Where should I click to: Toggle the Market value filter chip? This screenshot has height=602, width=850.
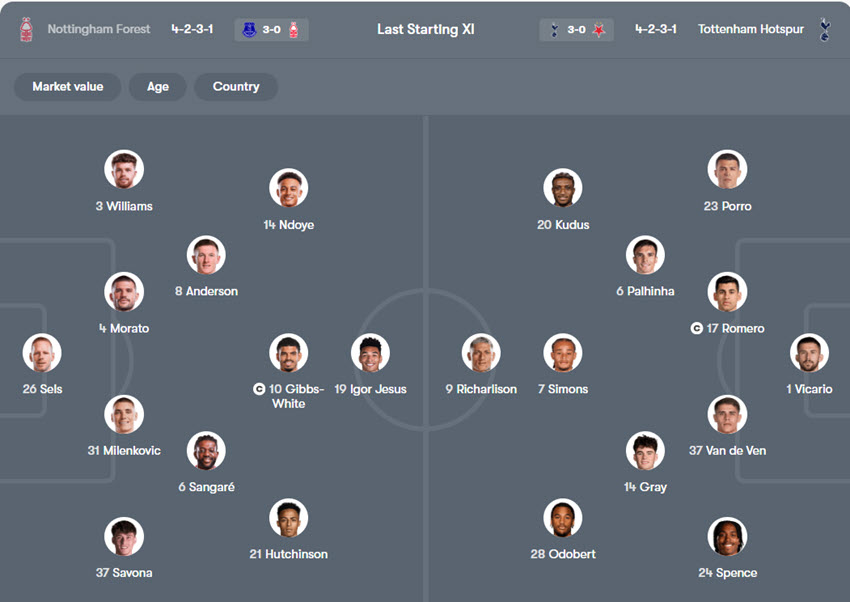[67, 87]
